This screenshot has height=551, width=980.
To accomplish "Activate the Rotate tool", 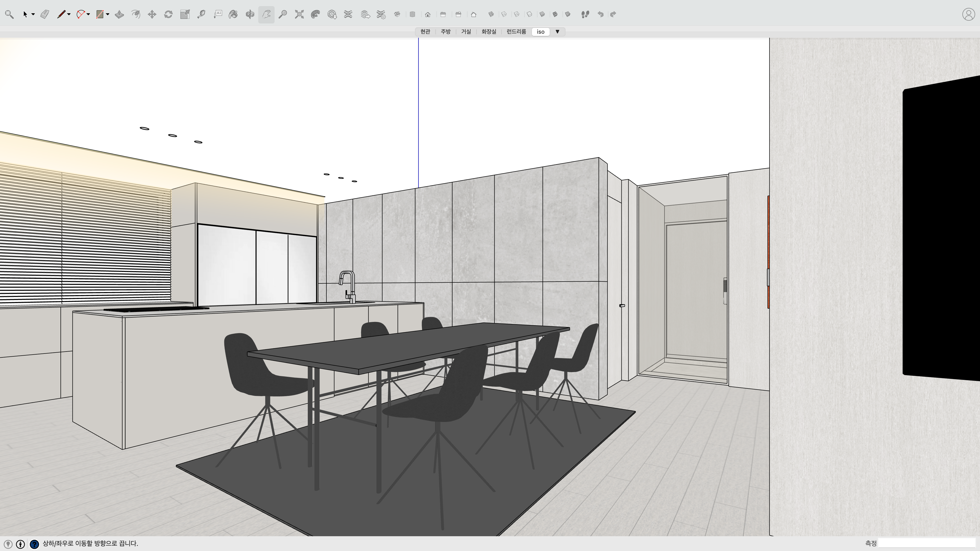I will click(168, 15).
